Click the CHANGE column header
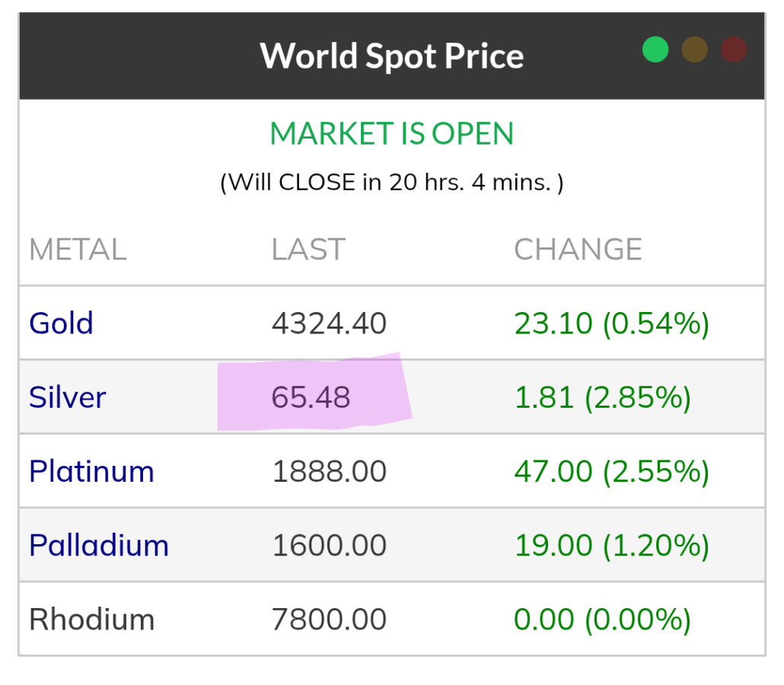This screenshot has width=784, height=685. (578, 250)
